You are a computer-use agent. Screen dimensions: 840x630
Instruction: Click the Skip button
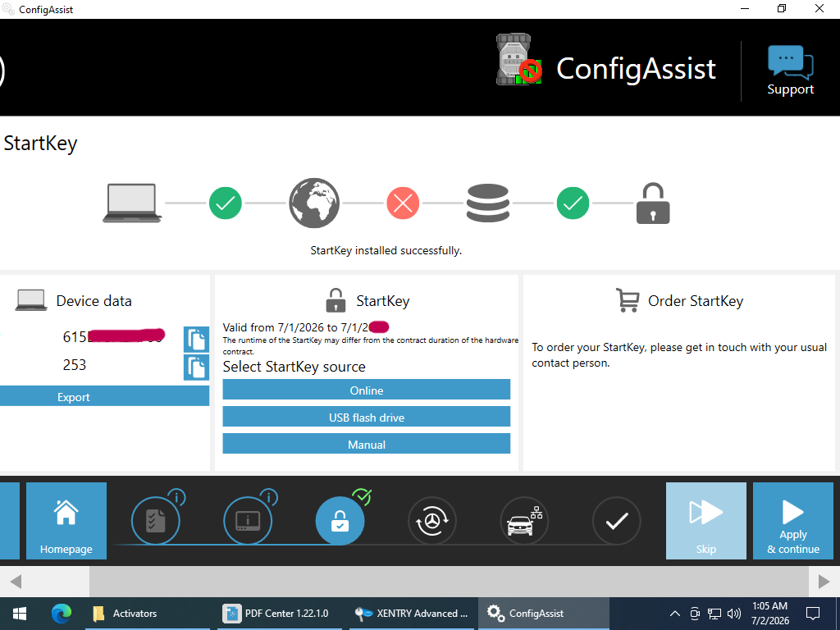tap(705, 521)
